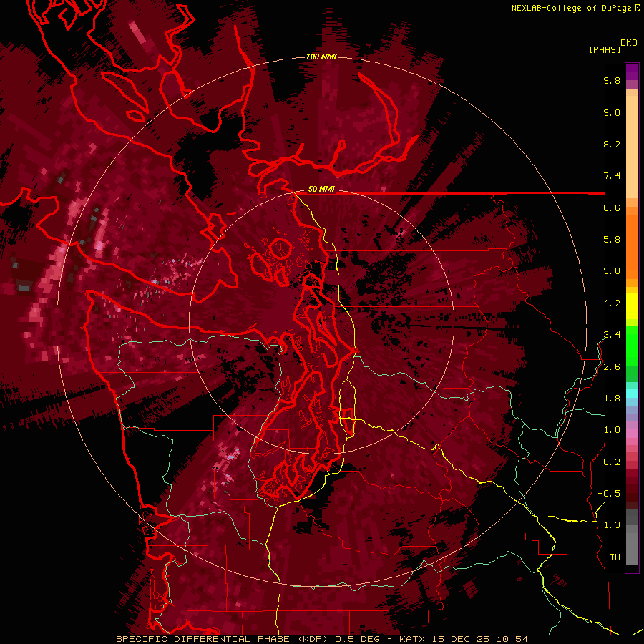Click the 7.4 value on the color scale
644x644 pixels.
tap(612, 176)
